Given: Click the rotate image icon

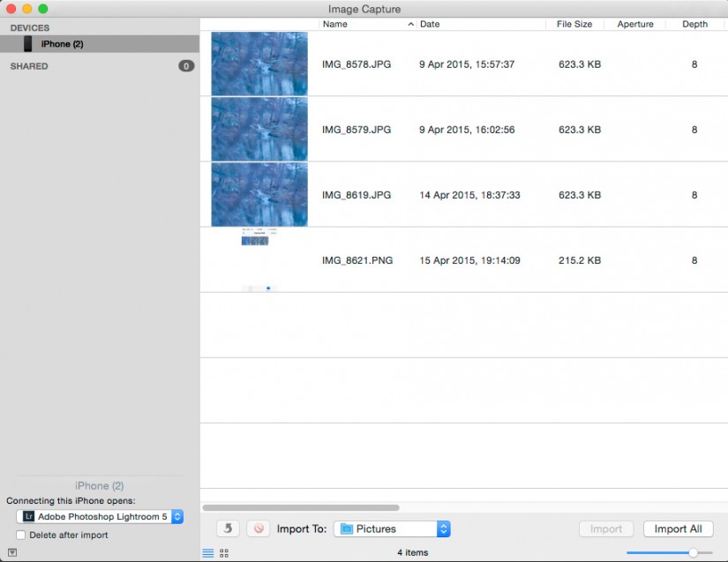Looking at the screenshot, I should click(228, 528).
